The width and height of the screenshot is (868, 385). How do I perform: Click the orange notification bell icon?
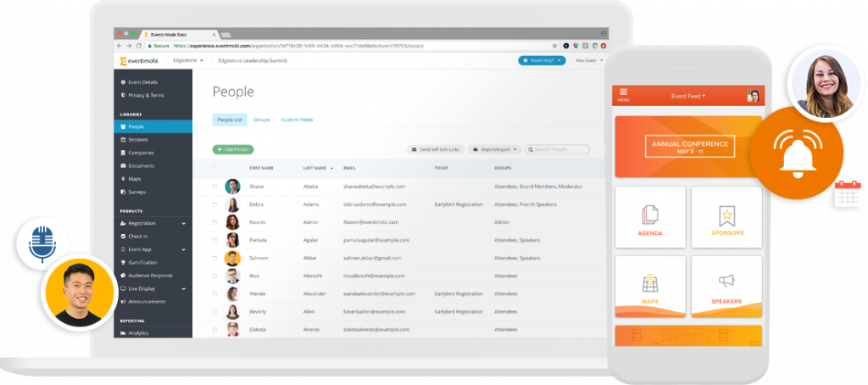(x=797, y=153)
